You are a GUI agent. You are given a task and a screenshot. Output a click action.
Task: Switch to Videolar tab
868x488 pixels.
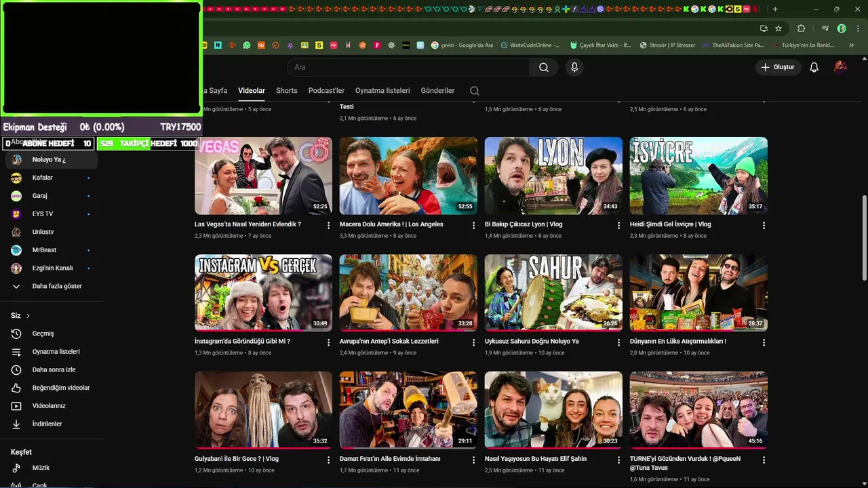(252, 91)
